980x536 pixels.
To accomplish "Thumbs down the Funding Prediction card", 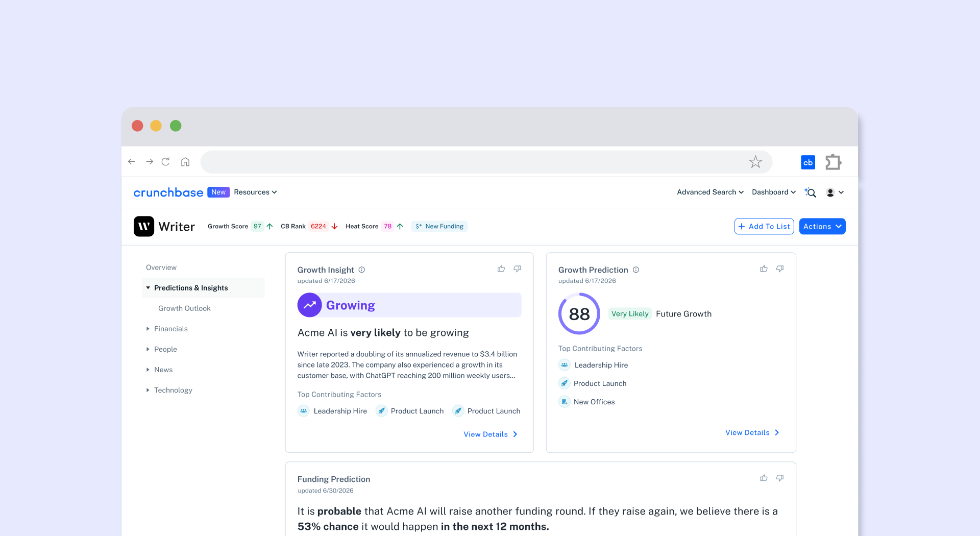I will pos(780,478).
